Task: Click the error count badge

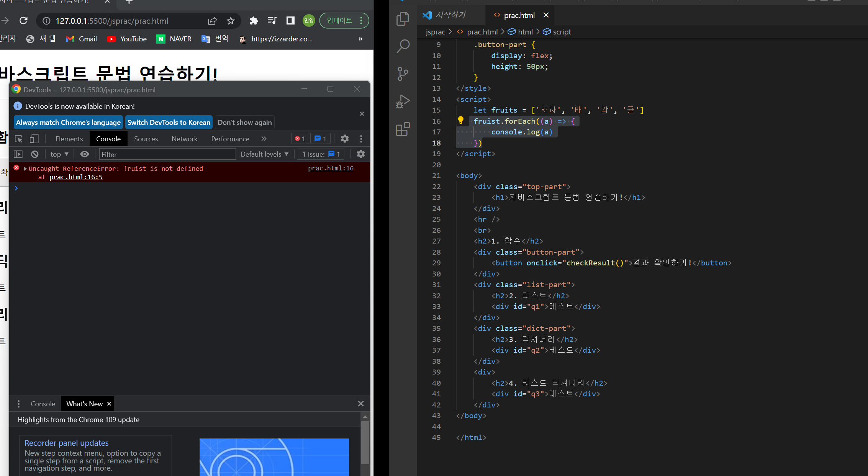Action: [300, 139]
